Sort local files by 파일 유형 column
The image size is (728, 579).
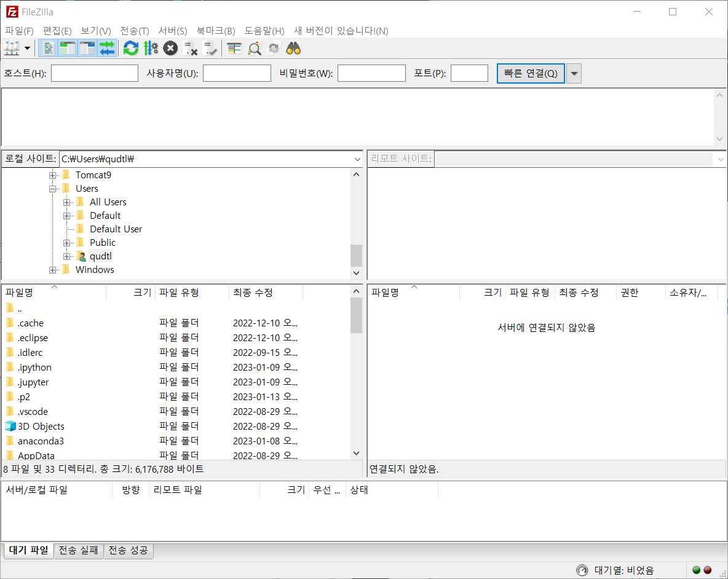coord(192,293)
